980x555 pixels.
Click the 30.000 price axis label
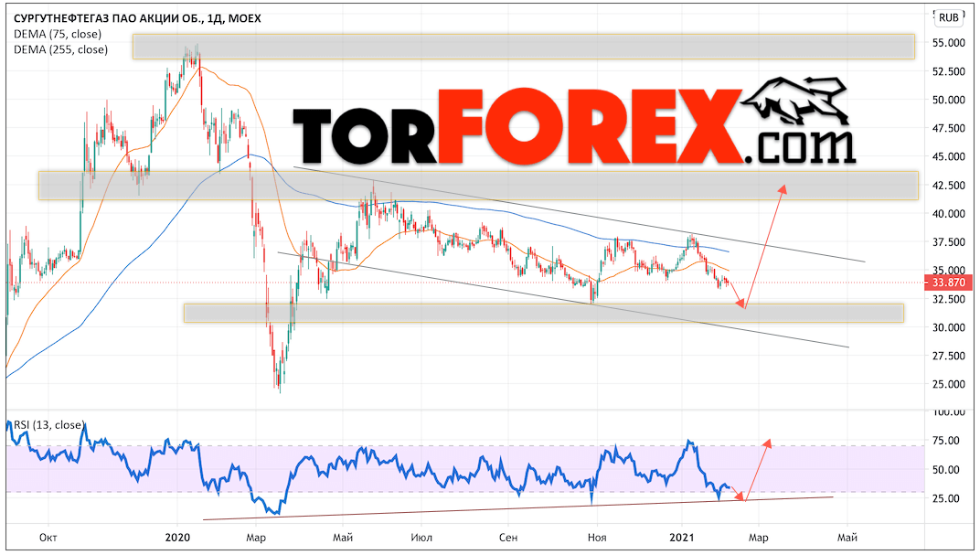click(x=949, y=327)
